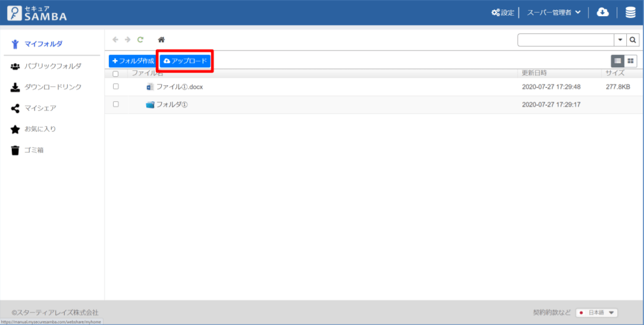Image resolution: width=644 pixels, height=325 pixels.
Task: Go back with the left arrow
Action: pyautogui.click(x=115, y=39)
